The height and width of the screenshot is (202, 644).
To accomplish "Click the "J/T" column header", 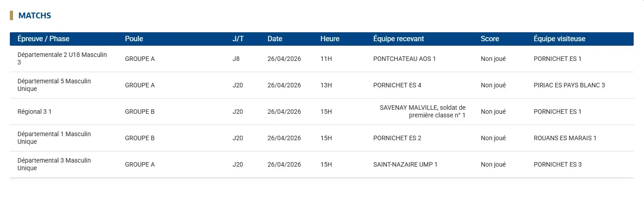I will (x=238, y=39).
